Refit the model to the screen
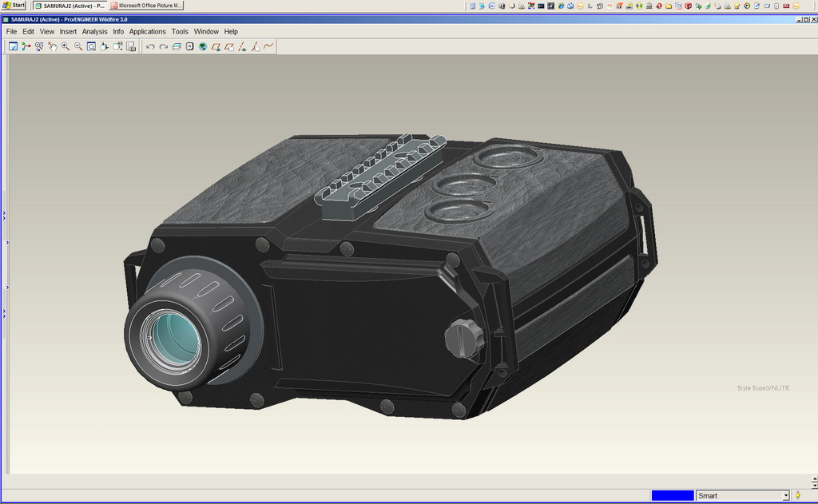818x504 pixels. coord(91,46)
